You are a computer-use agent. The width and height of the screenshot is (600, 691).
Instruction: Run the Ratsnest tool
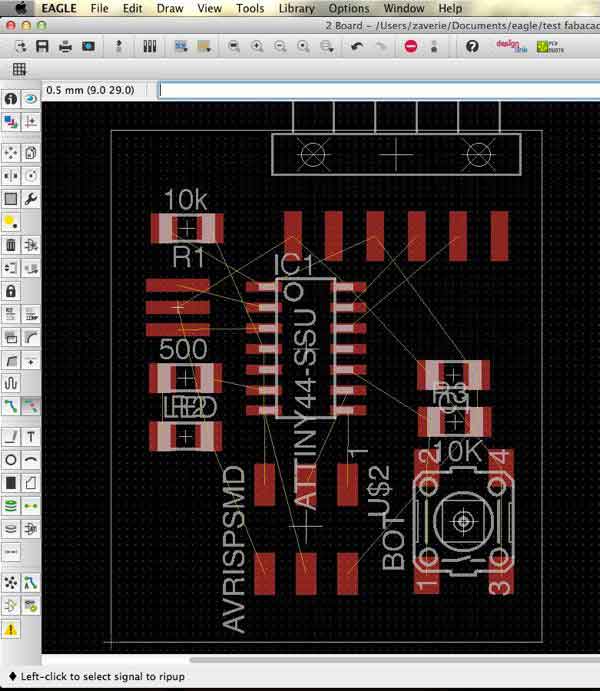pos(11,583)
